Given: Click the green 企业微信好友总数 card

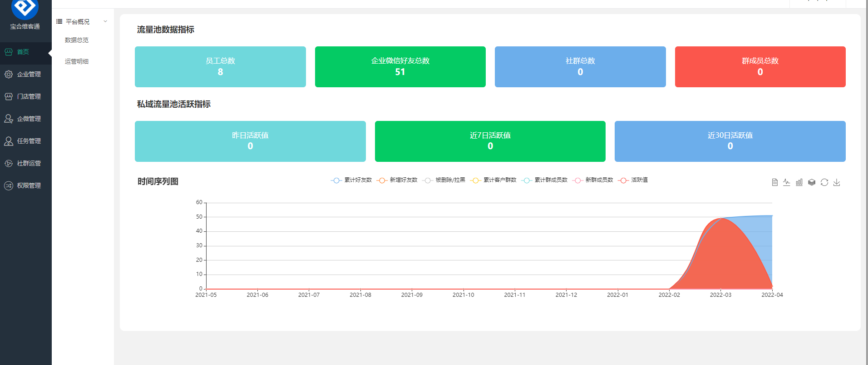Looking at the screenshot, I should 400,67.
